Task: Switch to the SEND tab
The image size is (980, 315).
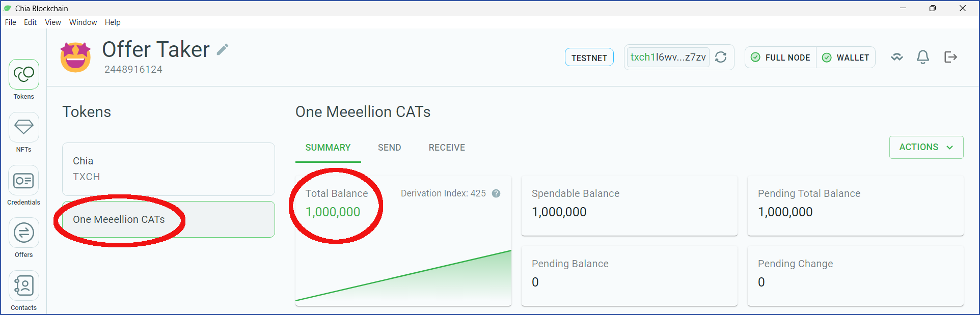Action: (x=389, y=148)
